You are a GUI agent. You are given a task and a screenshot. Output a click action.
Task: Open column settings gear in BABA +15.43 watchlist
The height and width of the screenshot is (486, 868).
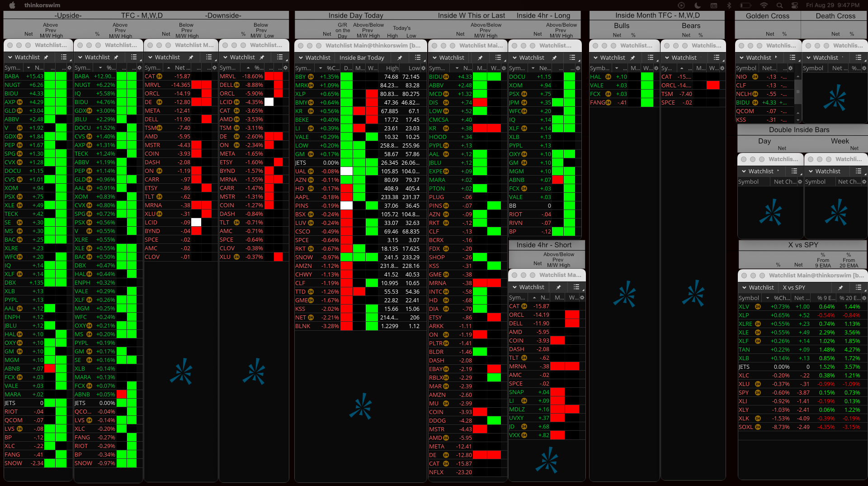point(70,68)
